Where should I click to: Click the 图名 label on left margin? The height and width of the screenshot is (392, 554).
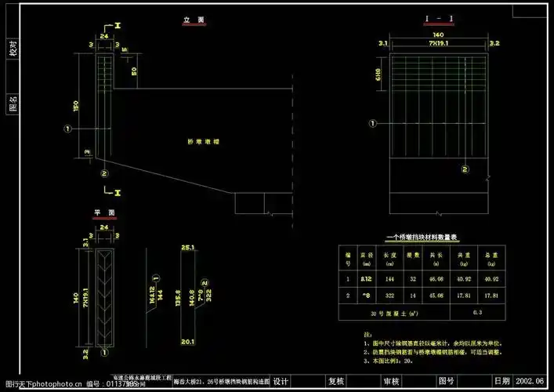coord(13,103)
